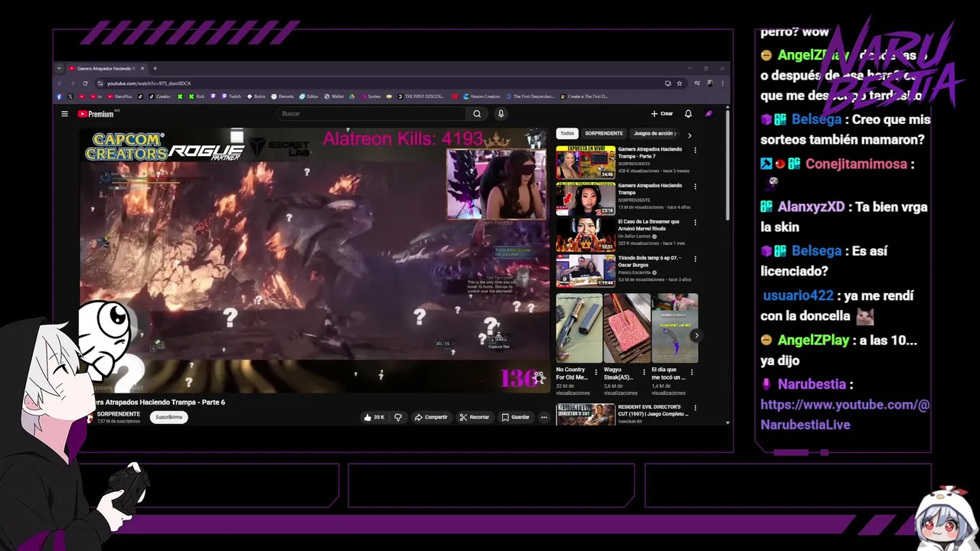This screenshot has height=551, width=980.
Task: Bookmark this page with star icon
Action: pyautogui.click(x=679, y=83)
